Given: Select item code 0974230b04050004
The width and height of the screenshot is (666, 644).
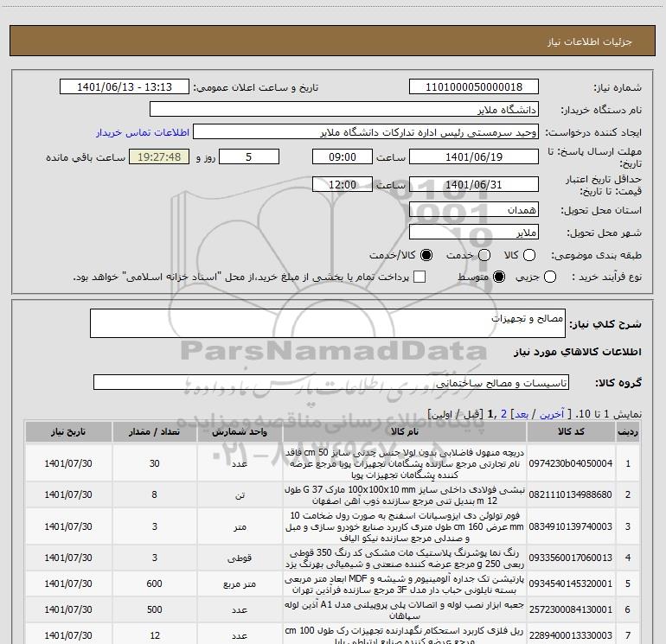Looking at the screenshot, I should coord(571,463).
